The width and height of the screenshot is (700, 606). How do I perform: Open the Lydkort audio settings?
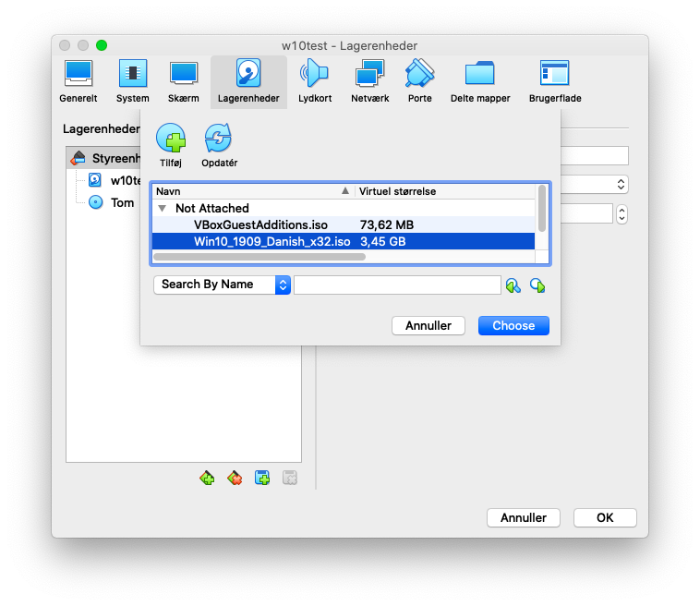315,82
